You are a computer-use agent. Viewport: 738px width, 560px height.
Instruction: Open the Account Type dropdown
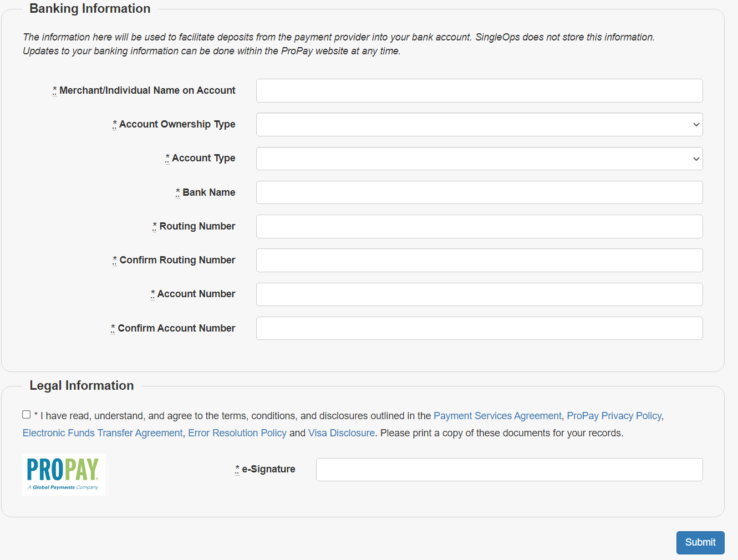[479, 159]
